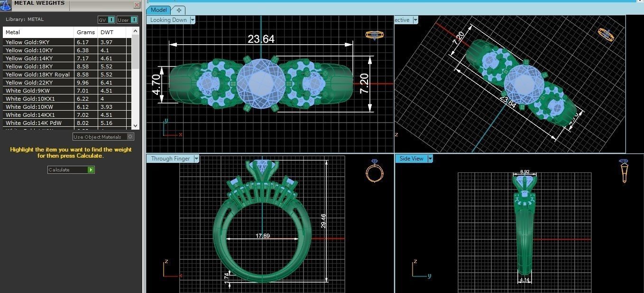Select the White Gold:10KW row
Image resolution: width=644 pixels, height=293 pixels.
tap(67, 107)
